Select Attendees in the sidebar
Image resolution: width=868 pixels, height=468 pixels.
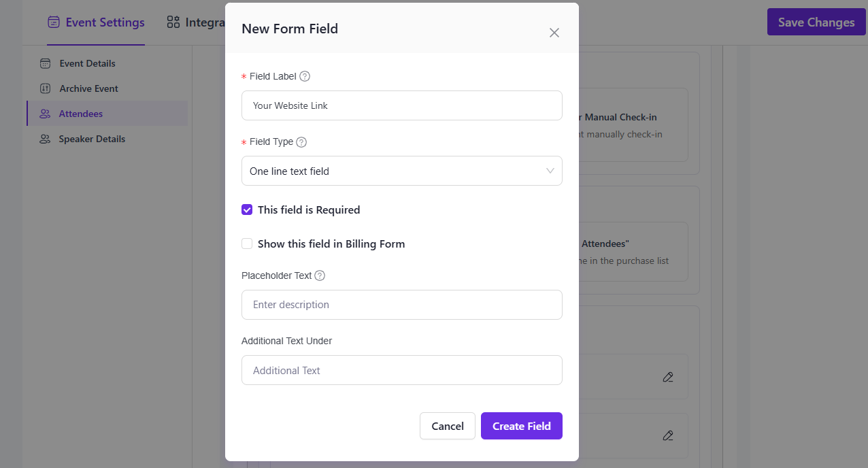pyautogui.click(x=80, y=114)
